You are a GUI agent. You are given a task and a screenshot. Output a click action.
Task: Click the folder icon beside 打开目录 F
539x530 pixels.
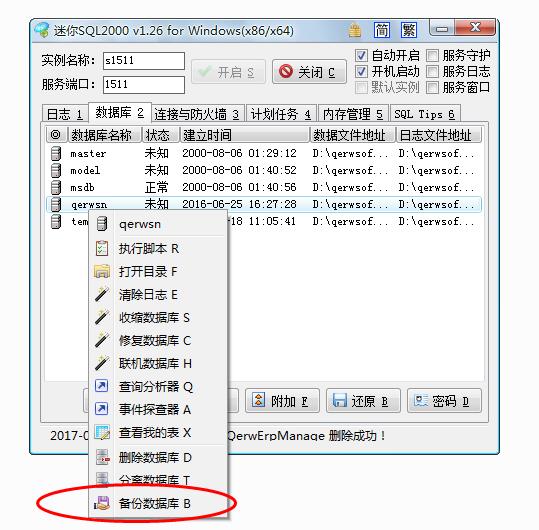(102, 272)
